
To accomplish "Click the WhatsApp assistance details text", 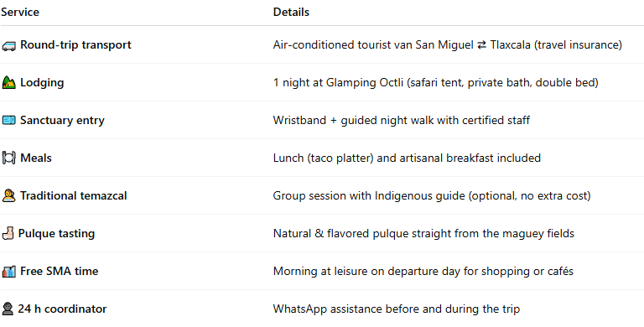I will point(397,309).
